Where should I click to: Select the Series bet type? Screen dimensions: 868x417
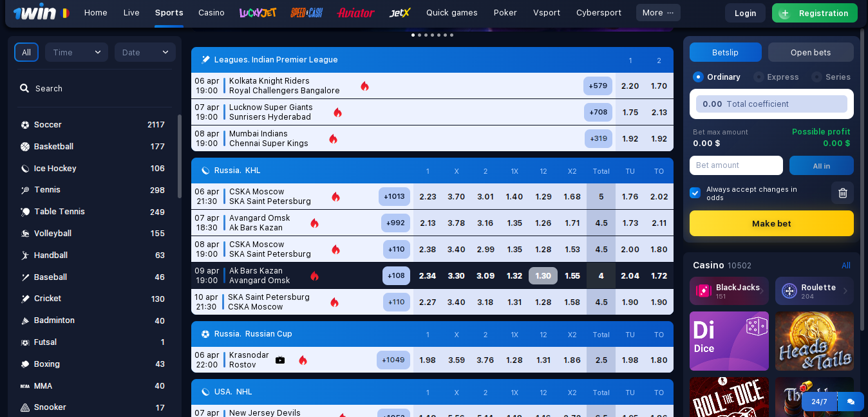pyautogui.click(x=831, y=77)
